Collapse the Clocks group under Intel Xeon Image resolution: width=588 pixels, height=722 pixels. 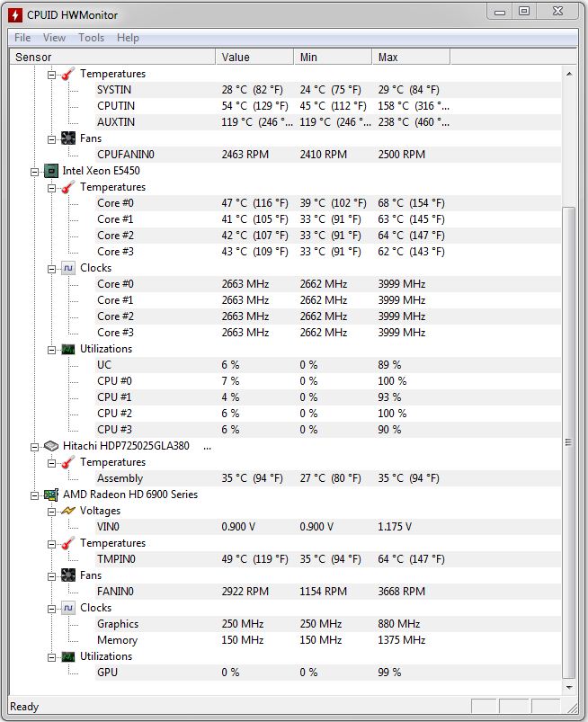click(51, 268)
